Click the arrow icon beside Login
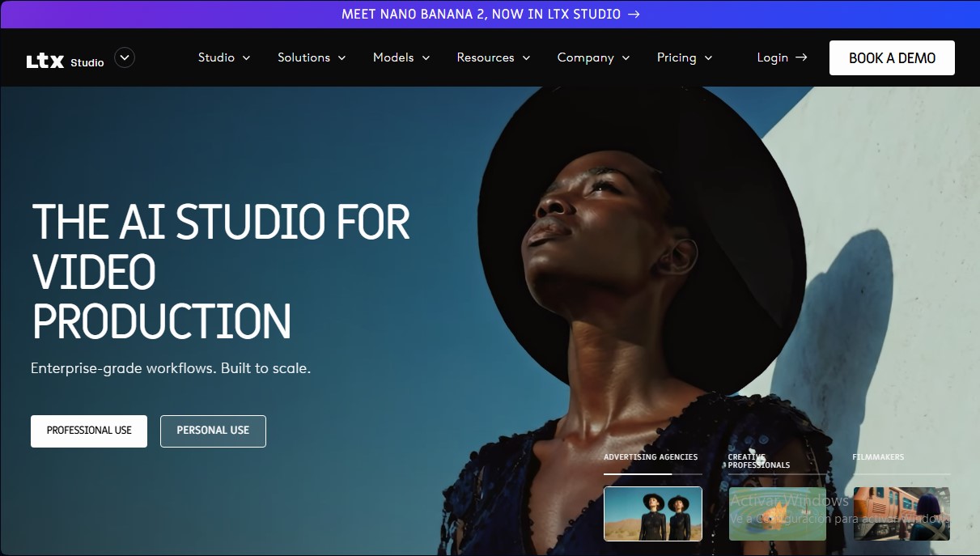Viewport: 980px width, 556px height. (x=801, y=57)
